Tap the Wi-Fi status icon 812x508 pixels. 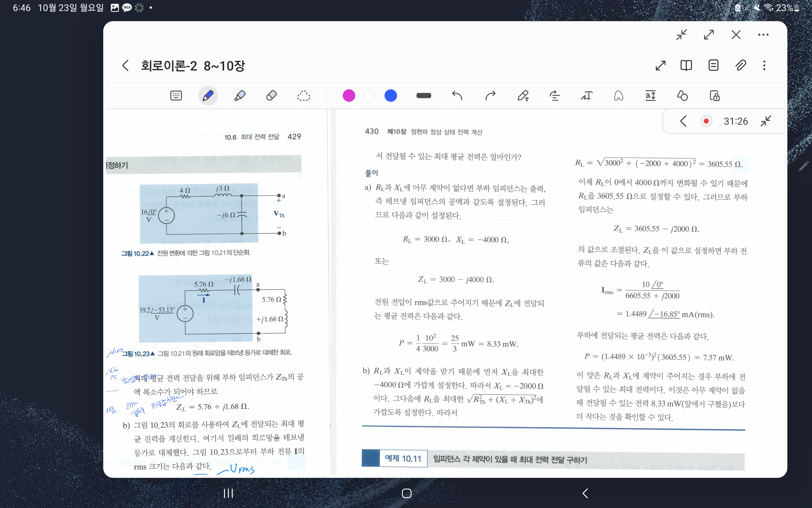click(769, 7)
